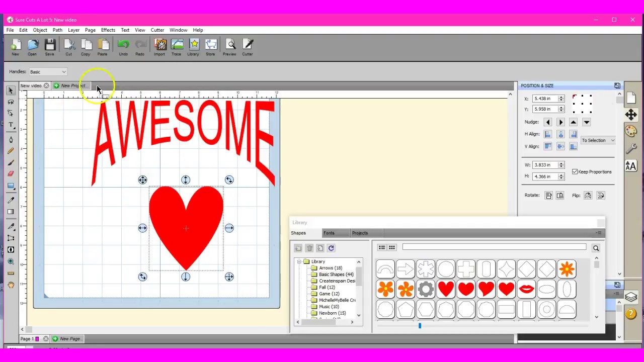Increase the X position stepper
Viewport: 644px width, 362px height.
coord(561,97)
